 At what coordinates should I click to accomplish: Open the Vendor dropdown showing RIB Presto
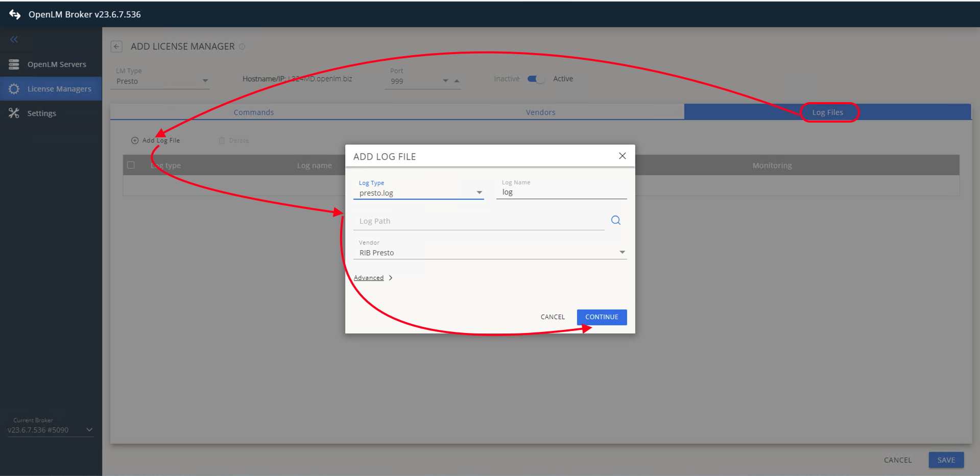coord(622,252)
